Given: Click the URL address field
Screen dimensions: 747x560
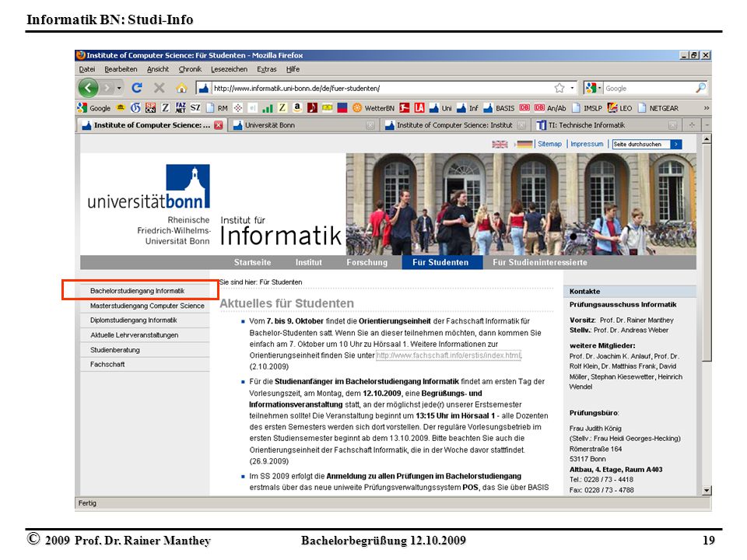Looking at the screenshot, I should (381, 88).
